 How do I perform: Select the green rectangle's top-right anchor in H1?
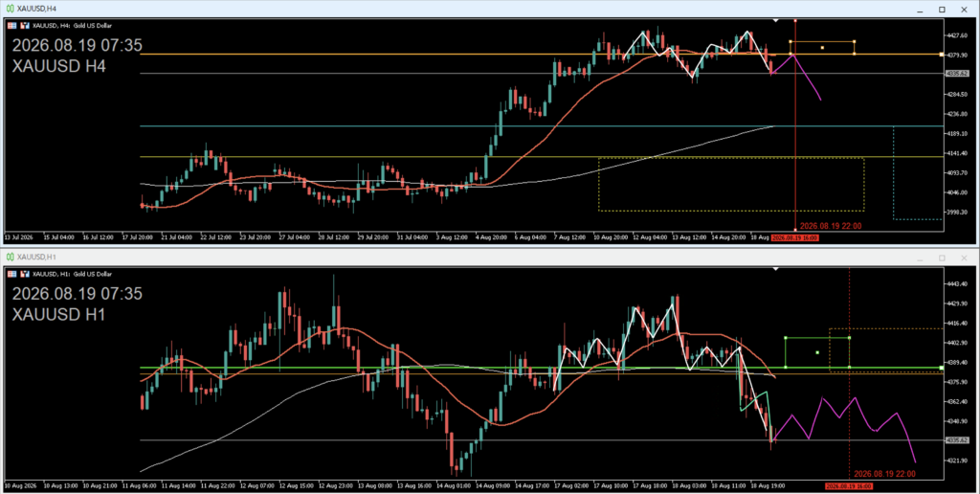[x=850, y=338]
